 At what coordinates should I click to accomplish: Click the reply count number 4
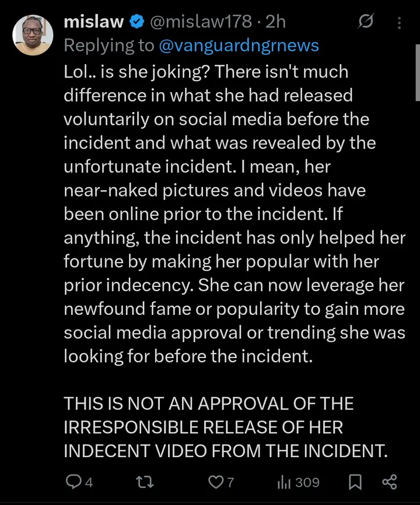coord(89,482)
